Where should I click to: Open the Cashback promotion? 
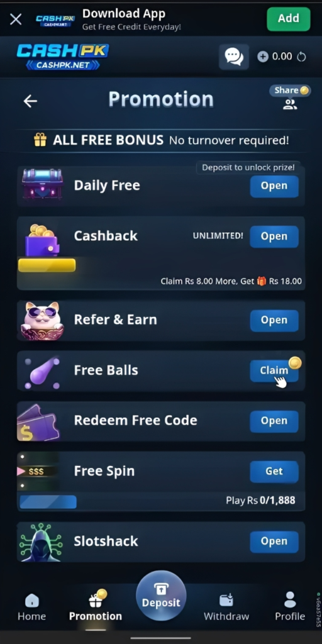coord(274,236)
